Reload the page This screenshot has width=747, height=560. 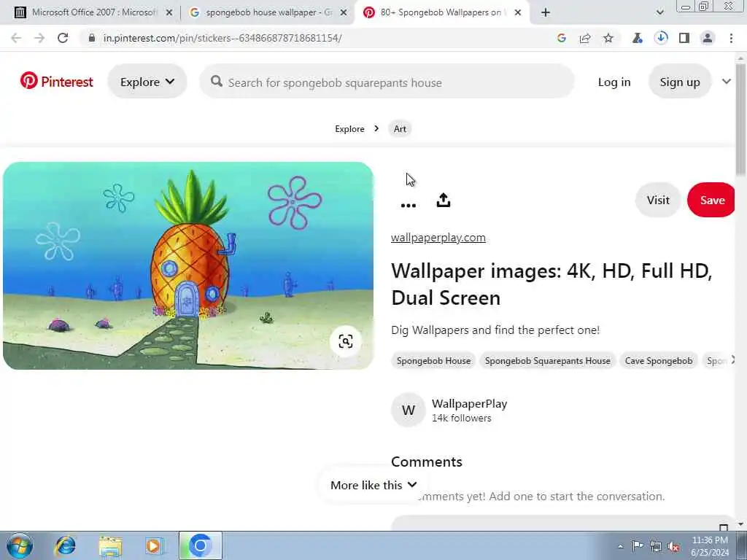63,38
